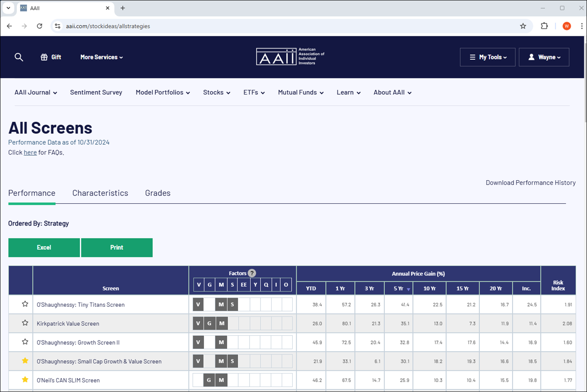
Task: Expand the Wayne account menu
Action: [x=544, y=57]
